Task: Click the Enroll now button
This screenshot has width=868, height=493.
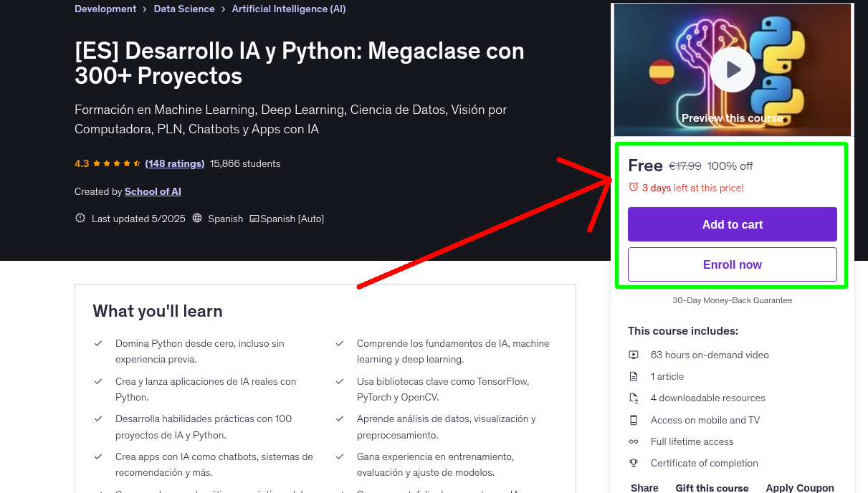Action: 732,264
